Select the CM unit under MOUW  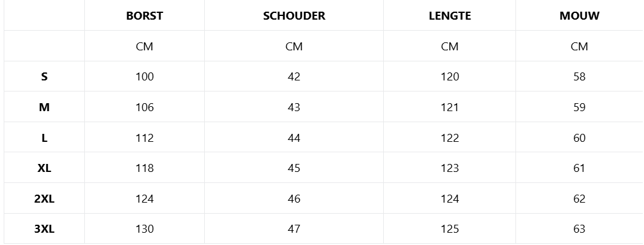(579, 46)
